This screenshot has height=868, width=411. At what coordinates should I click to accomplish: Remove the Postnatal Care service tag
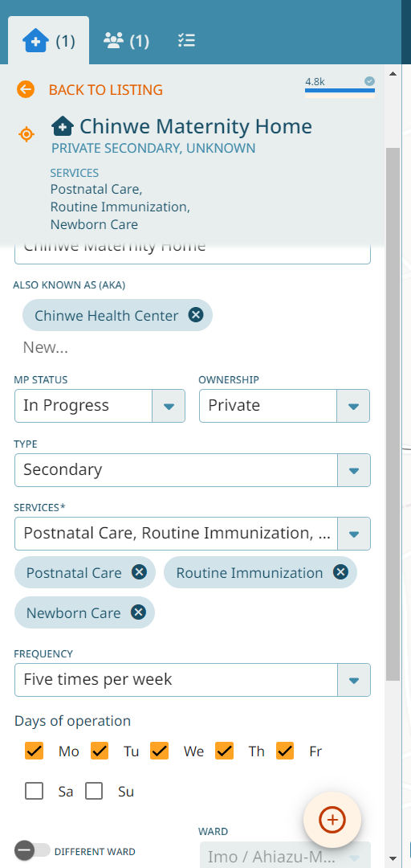[x=139, y=572]
